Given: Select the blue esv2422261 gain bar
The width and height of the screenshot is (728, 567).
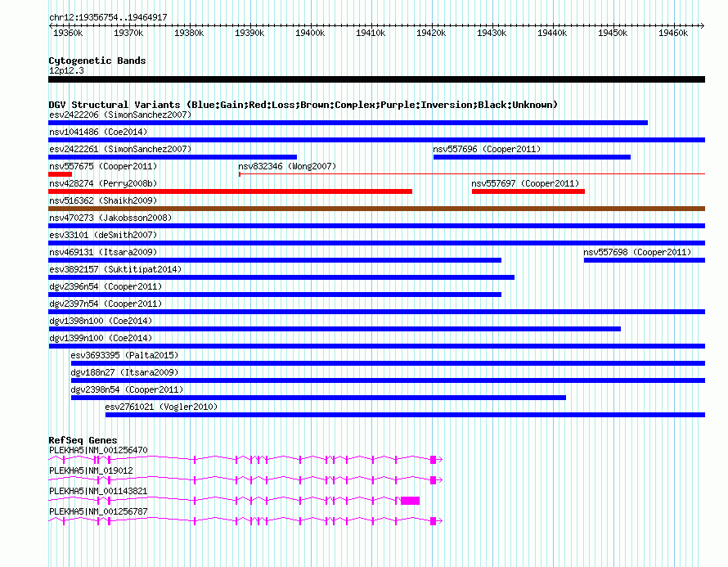Looking at the screenshot, I should coord(173,157).
